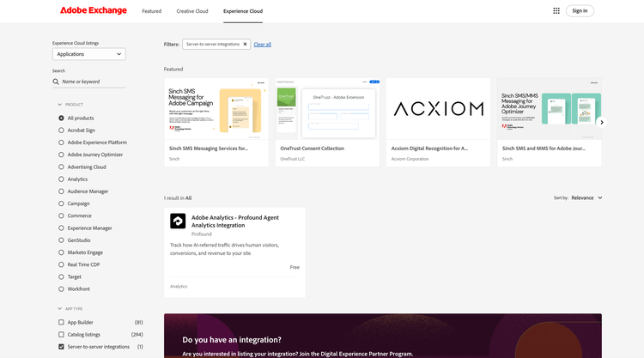Click the Sinch Journey Optimizer thumbnail

pyautogui.click(x=550, y=109)
